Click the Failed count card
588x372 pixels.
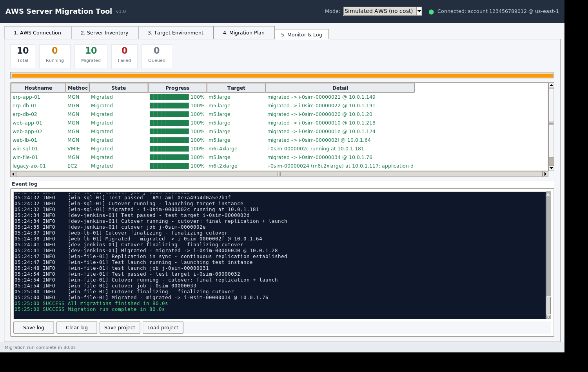tap(124, 56)
